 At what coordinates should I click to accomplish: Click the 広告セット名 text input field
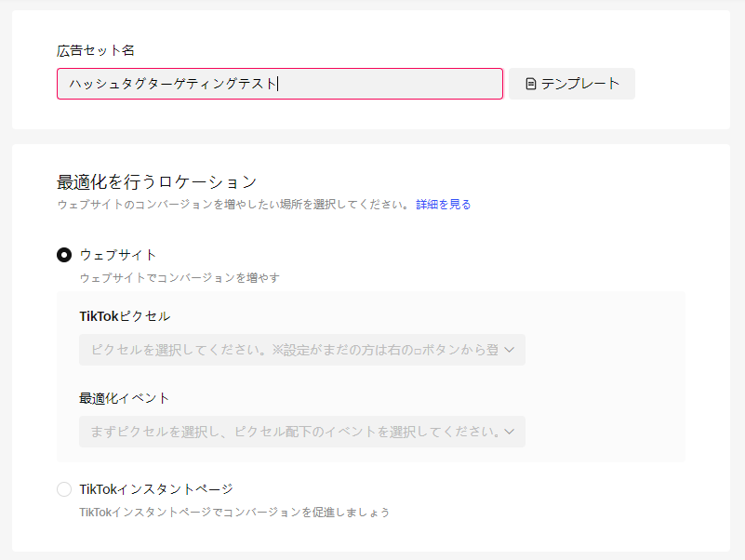point(279,84)
